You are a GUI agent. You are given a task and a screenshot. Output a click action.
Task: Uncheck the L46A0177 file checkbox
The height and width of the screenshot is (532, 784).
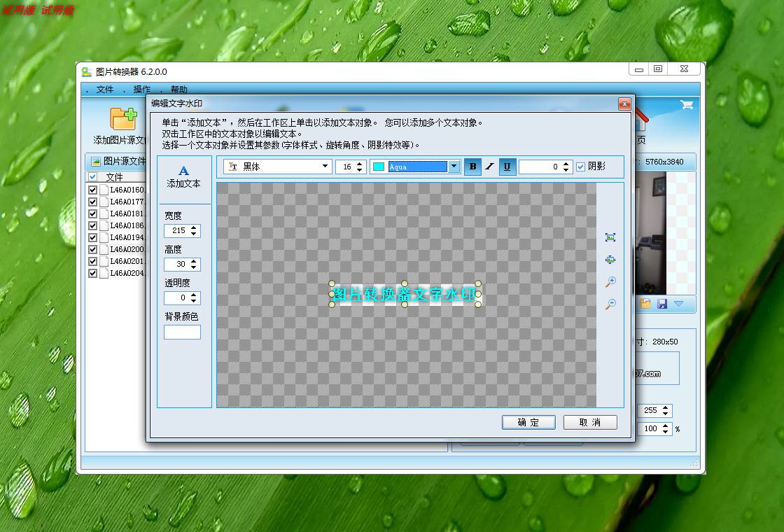[92, 202]
